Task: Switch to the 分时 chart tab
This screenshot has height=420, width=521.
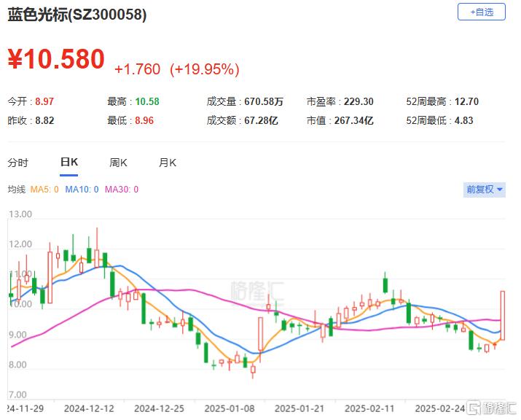Action: (x=18, y=163)
